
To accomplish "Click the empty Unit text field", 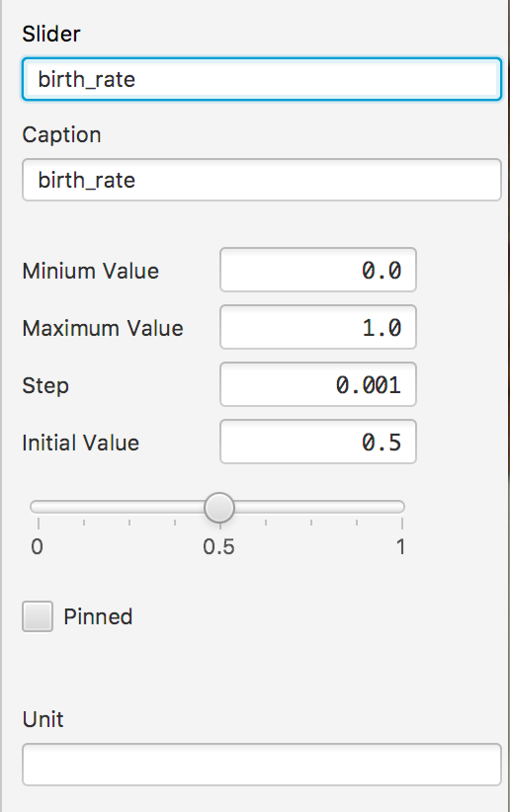I will click(262, 765).
